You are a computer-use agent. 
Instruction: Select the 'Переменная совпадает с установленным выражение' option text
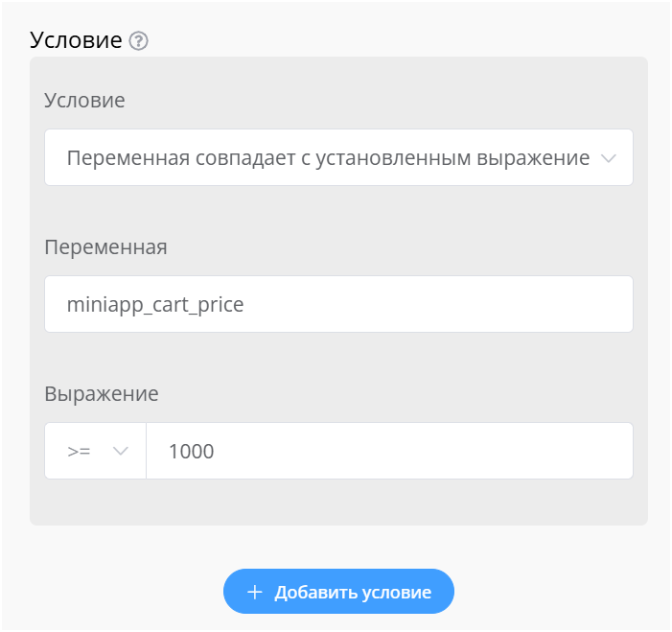(x=328, y=158)
